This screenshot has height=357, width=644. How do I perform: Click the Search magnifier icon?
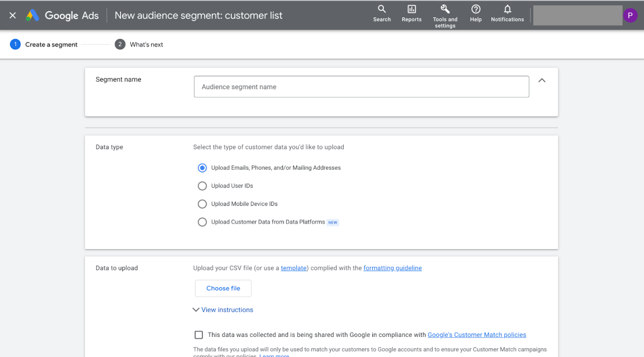click(382, 9)
